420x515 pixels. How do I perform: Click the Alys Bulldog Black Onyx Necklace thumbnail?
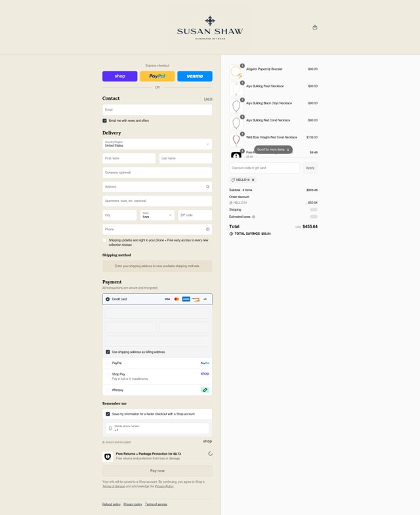236,106
